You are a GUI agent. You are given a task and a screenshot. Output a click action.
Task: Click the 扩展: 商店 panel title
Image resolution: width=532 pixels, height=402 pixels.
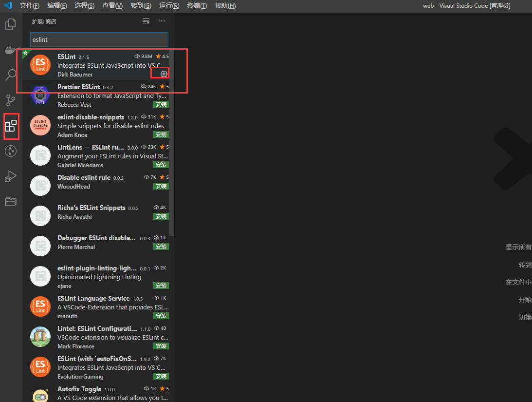click(44, 21)
